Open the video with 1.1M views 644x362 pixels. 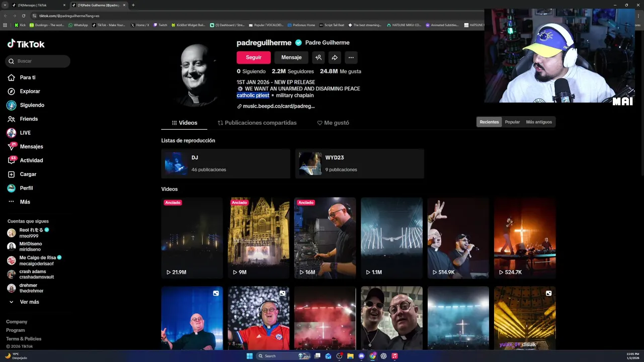(391, 238)
